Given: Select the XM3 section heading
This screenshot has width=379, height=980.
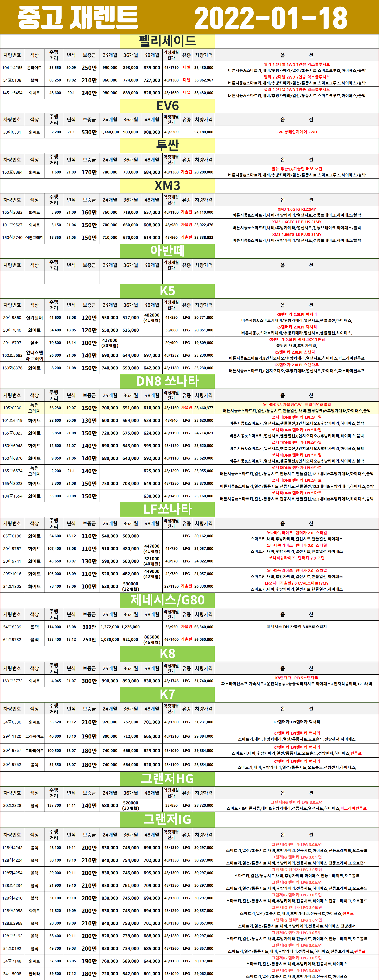Looking at the screenshot, I should click(x=167, y=186).
